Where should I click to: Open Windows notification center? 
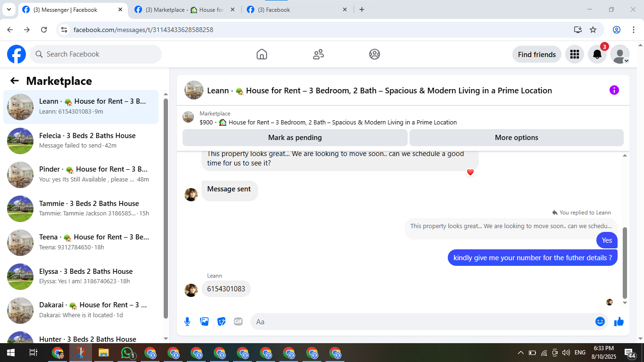tap(630, 353)
